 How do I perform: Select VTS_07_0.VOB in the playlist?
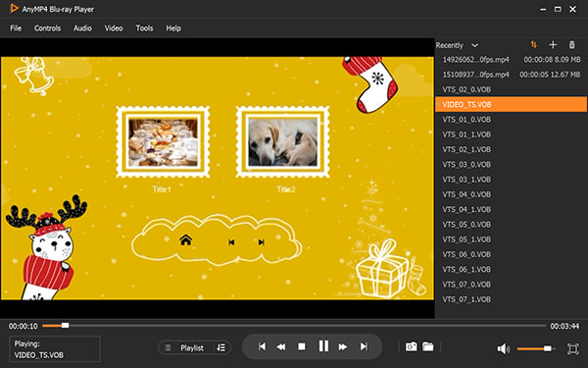coord(512,285)
